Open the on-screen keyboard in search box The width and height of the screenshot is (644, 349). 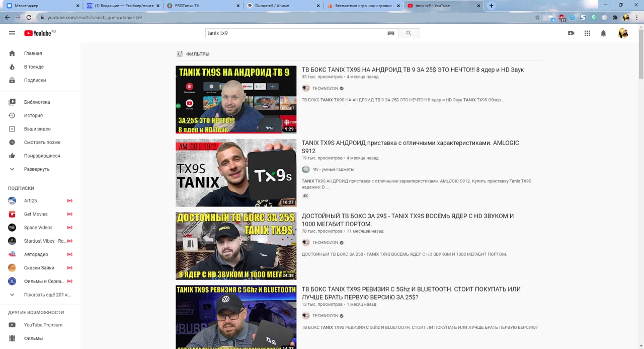391,33
